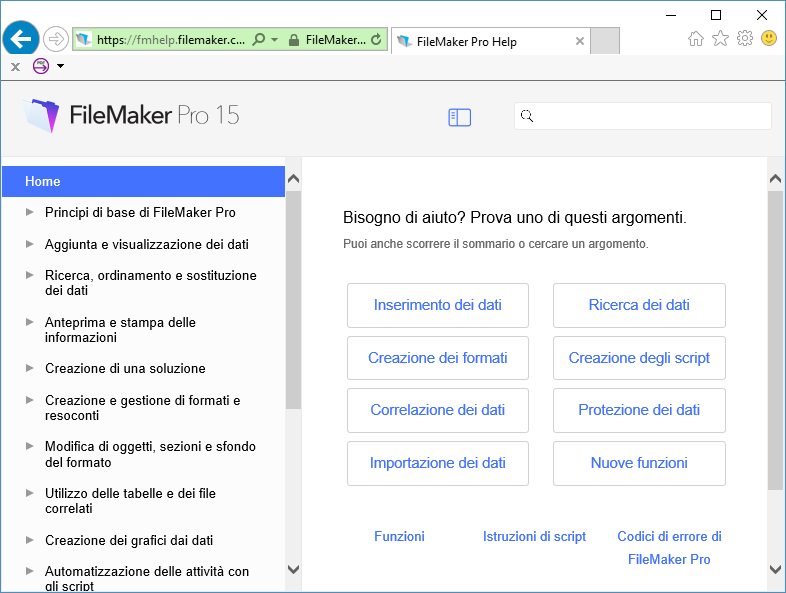Click the smiley feedback icon
The image size is (786, 593).
coord(769,39)
